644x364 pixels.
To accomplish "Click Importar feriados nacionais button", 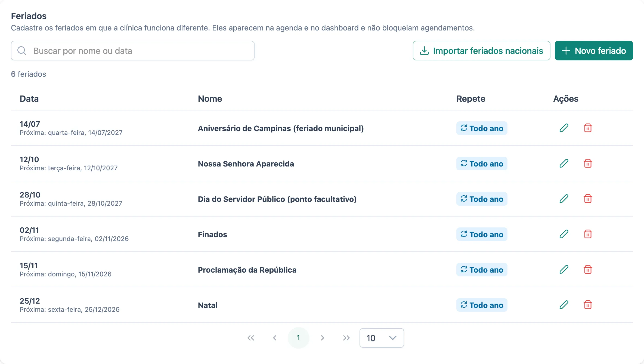I will click(481, 51).
